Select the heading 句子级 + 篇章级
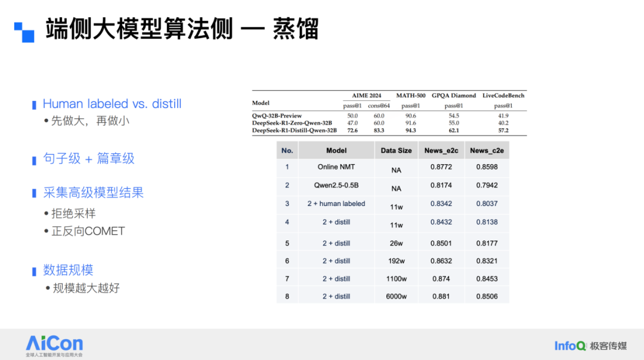The height and width of the screenshot is (360, 644). (x=89, y=158)
